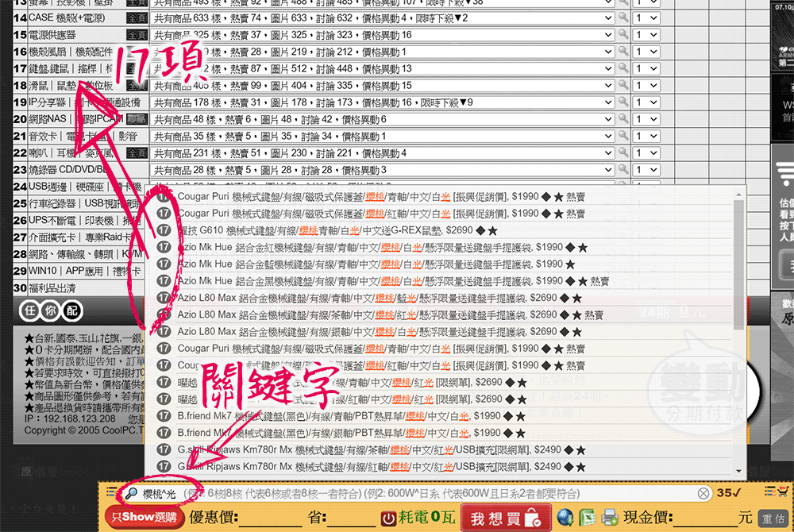Click the scroll-up arrow of the results list

pos(738,195)
